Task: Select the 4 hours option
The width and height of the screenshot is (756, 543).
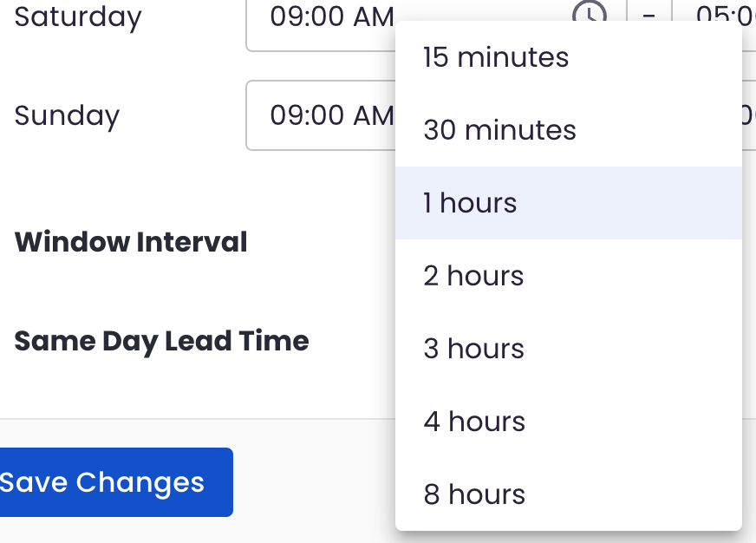Action: click(569, 422)
